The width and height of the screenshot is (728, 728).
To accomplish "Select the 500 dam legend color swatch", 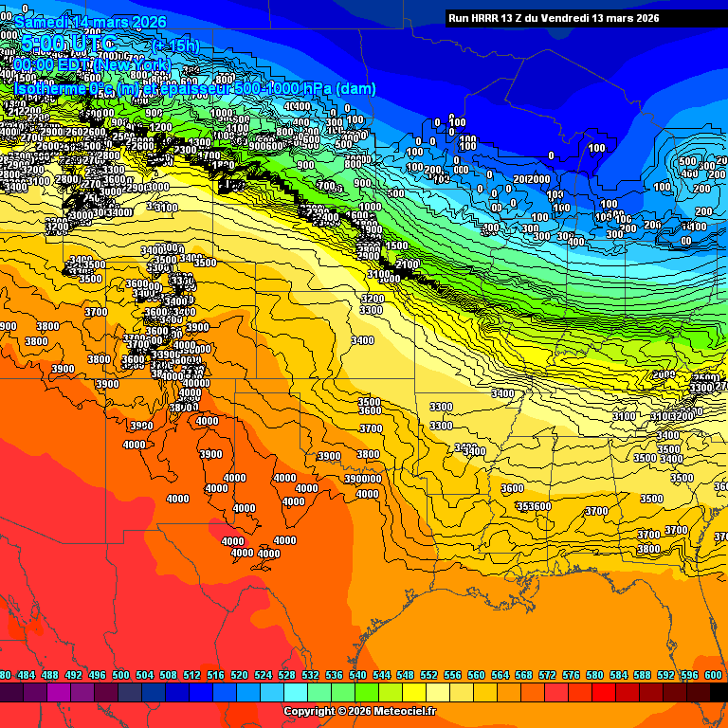I will [121, 693].
